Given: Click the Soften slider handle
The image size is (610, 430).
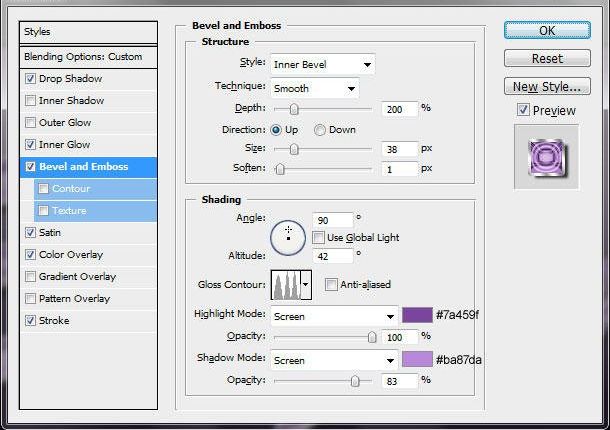Looking at the screenshot, I should tap(280, 169).
